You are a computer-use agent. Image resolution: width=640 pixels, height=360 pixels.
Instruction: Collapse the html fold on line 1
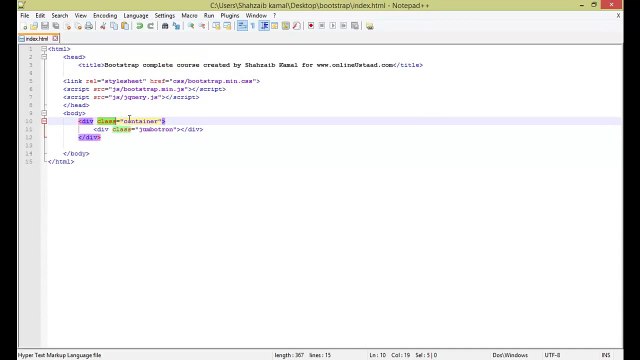tap(44, 49)
